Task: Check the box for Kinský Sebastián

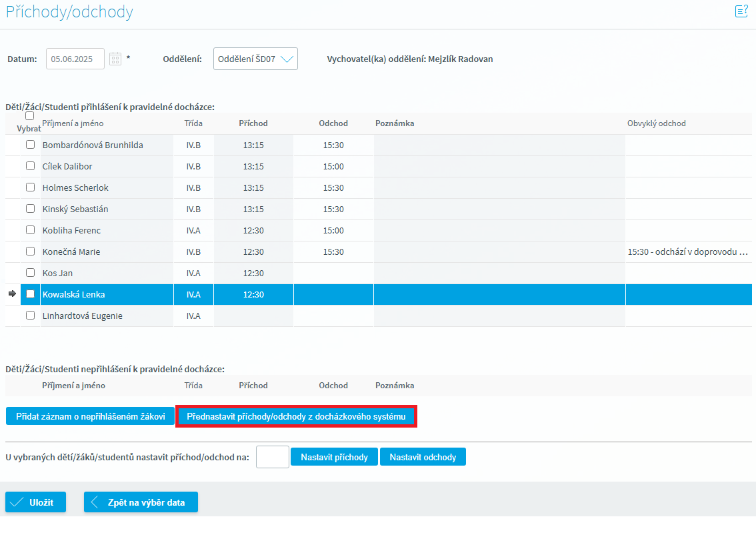Action: (x=31, y=208)
